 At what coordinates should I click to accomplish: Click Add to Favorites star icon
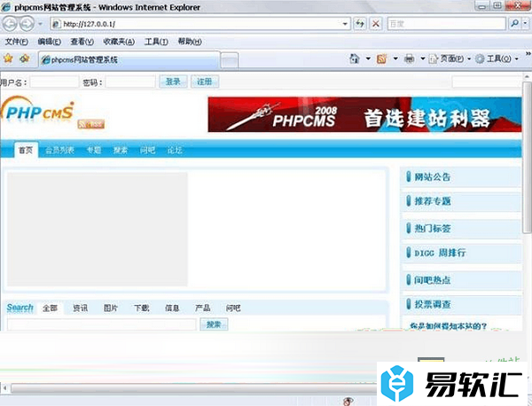[x=25, y=59]
